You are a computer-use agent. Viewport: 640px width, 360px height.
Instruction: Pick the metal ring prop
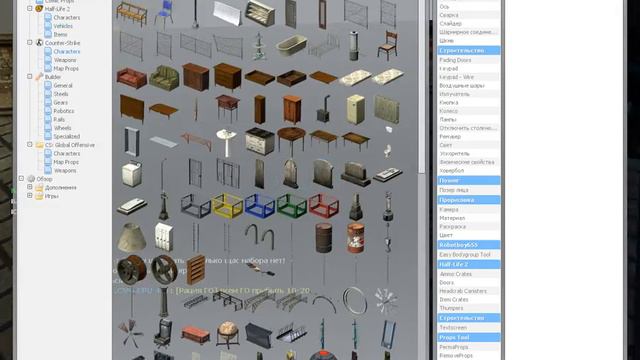click(x=355, y=301)
